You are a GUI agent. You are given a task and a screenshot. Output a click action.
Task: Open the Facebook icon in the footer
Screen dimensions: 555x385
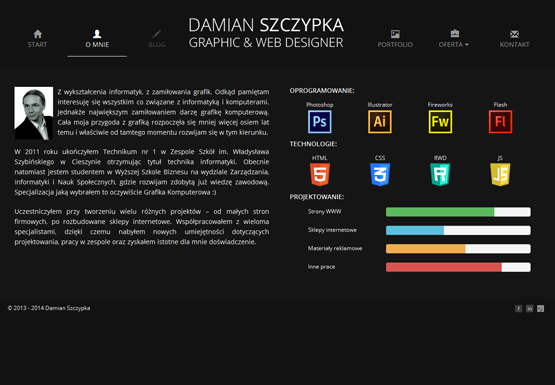(x=519, y=309)
